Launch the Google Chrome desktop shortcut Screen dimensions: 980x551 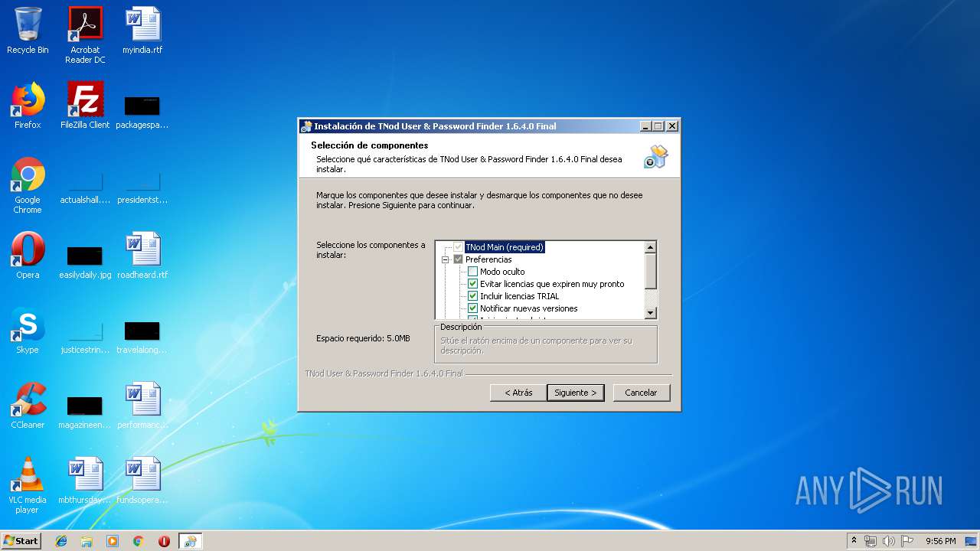pos(28,185)
